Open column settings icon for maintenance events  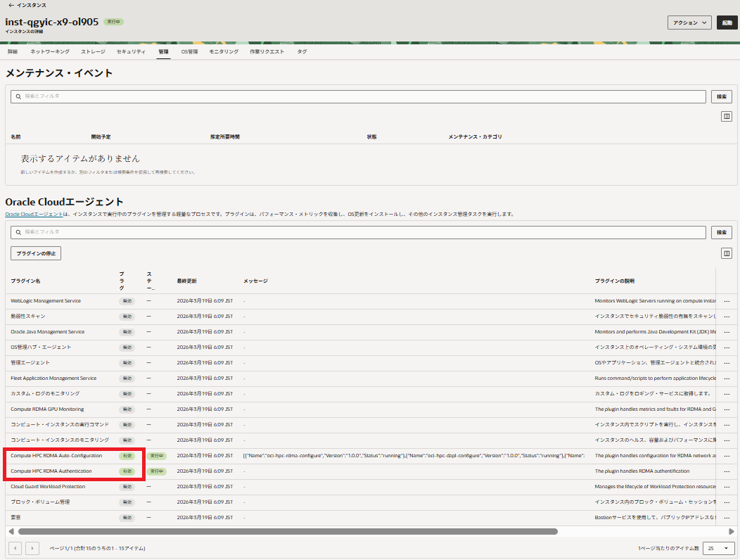[x=727, y=117]
